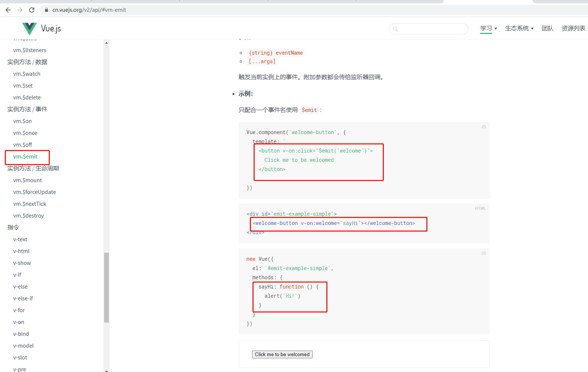Go to vm.$nextTick in sidebar
Viewport: 588px width, 372px height.
[30, 204]
